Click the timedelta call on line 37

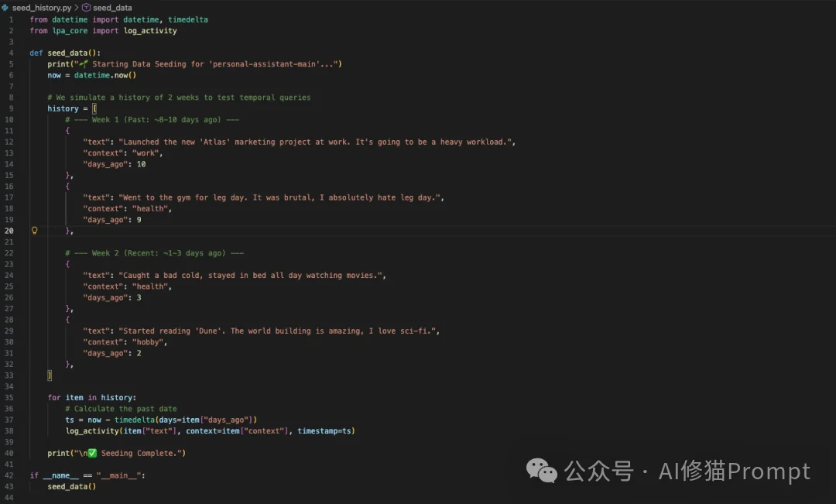point(132,420)
